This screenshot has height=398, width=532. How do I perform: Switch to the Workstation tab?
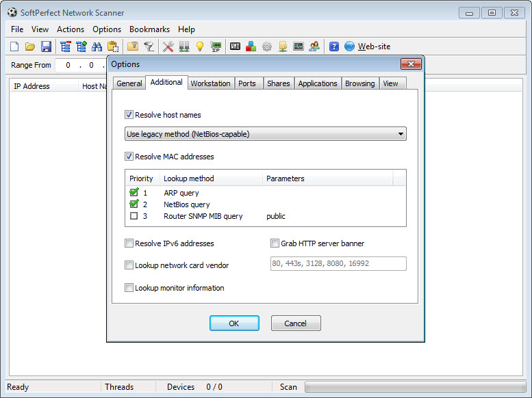210,83
